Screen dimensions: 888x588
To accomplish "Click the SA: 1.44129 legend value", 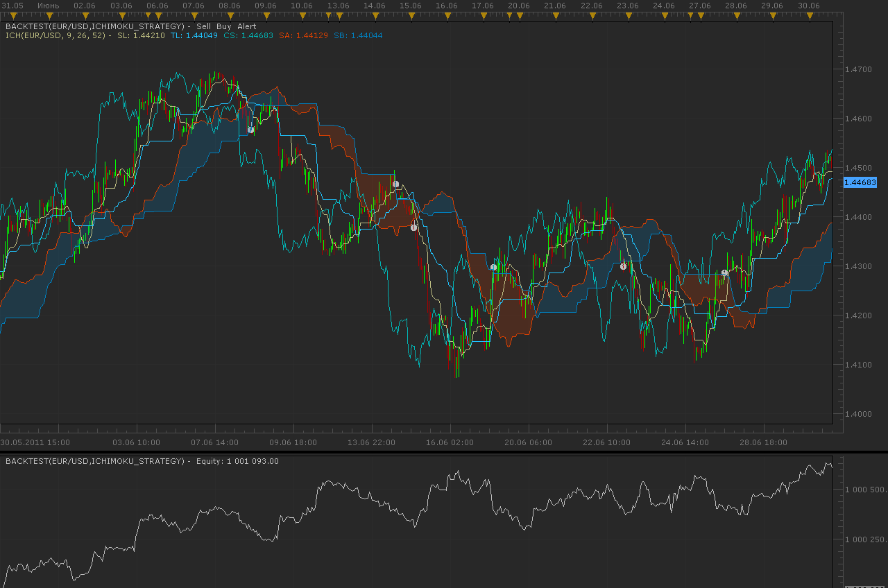I will point(303,35).
